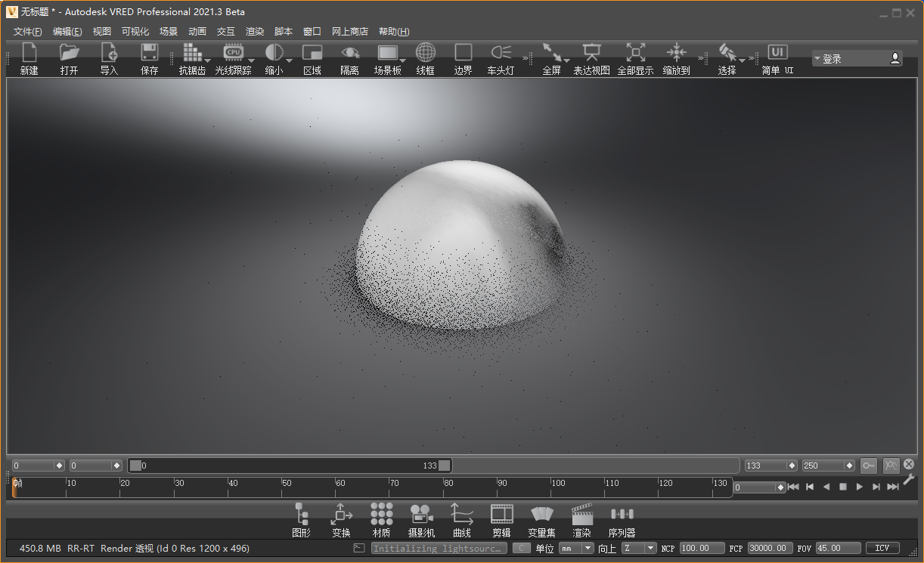The width and height of the screenshot is (924, 563).
Task: Open the 材质 material editor
Action: coord(381,515)
